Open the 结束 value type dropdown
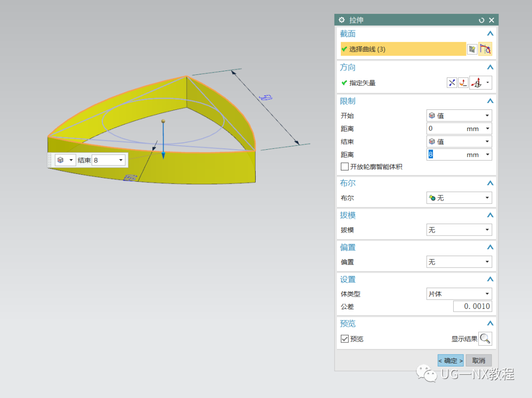 click(459, 141)
